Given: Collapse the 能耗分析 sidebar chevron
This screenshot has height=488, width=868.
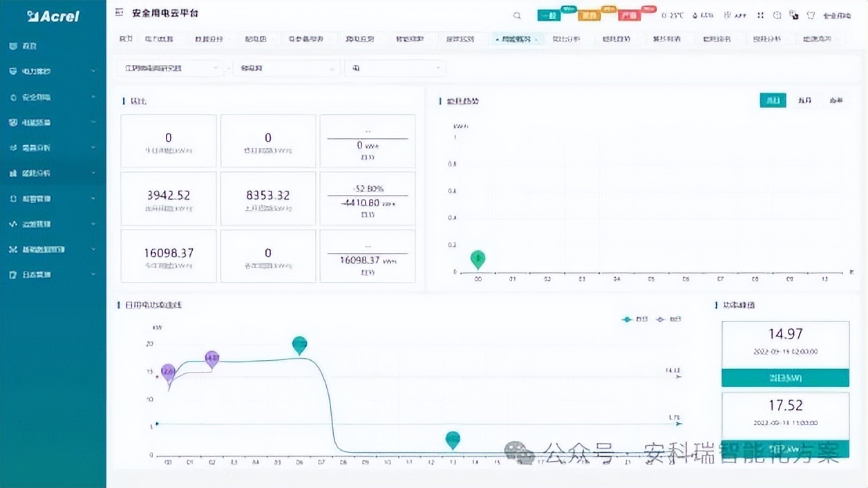Looking at the screenshot, I should [x=94, y=173].
